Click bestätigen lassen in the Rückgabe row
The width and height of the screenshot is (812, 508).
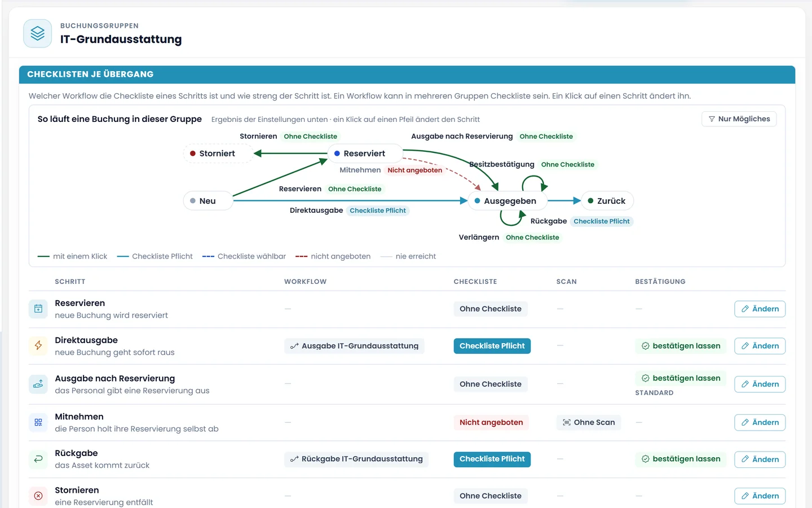point(681,459)
